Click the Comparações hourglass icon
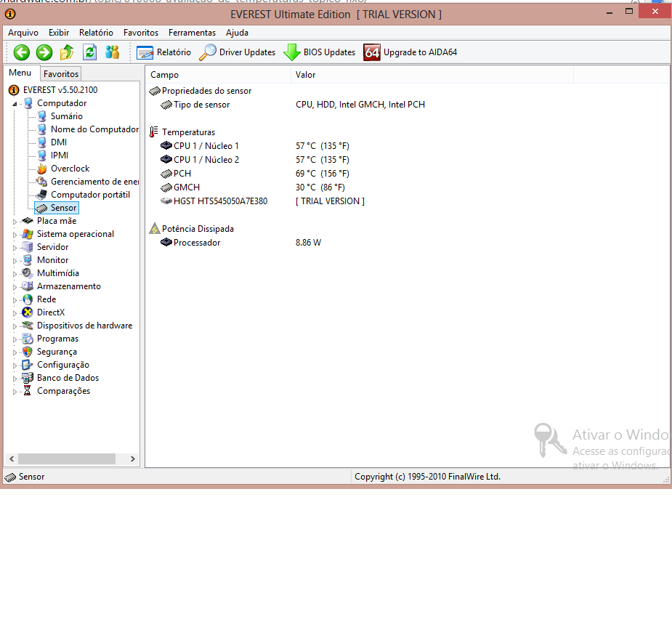Image resolution: width=672 pixels, height=630 pixels. pos(28,391)
